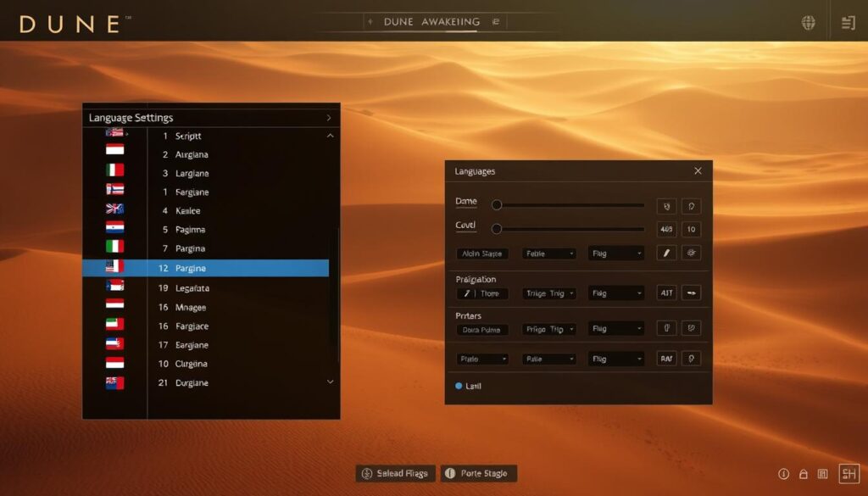Open the Flag dropdown in Praligiation row
The height and width of the screenshot is (496, 868).
pos(616,293)
